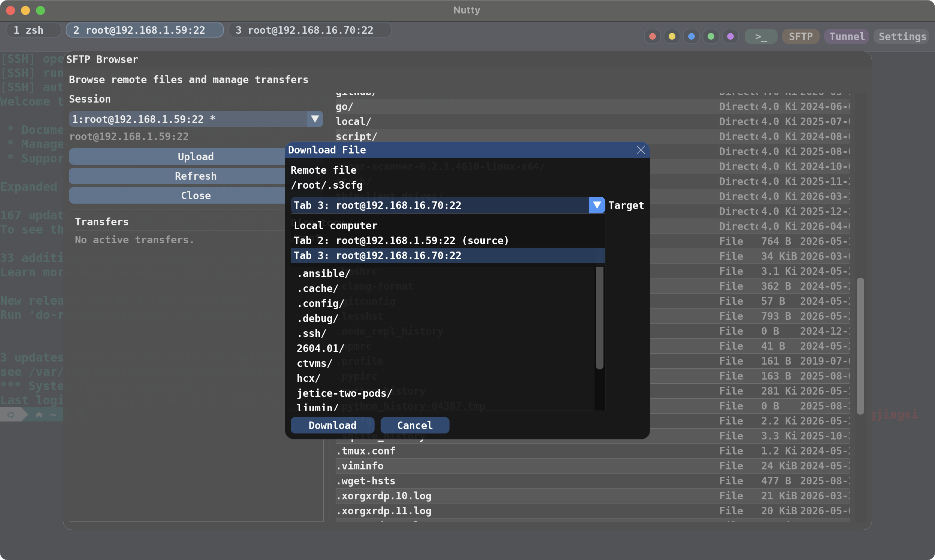Open new terminal with prompt icon
The height and width of the screenshot is (560, 935).
[761, 36]
